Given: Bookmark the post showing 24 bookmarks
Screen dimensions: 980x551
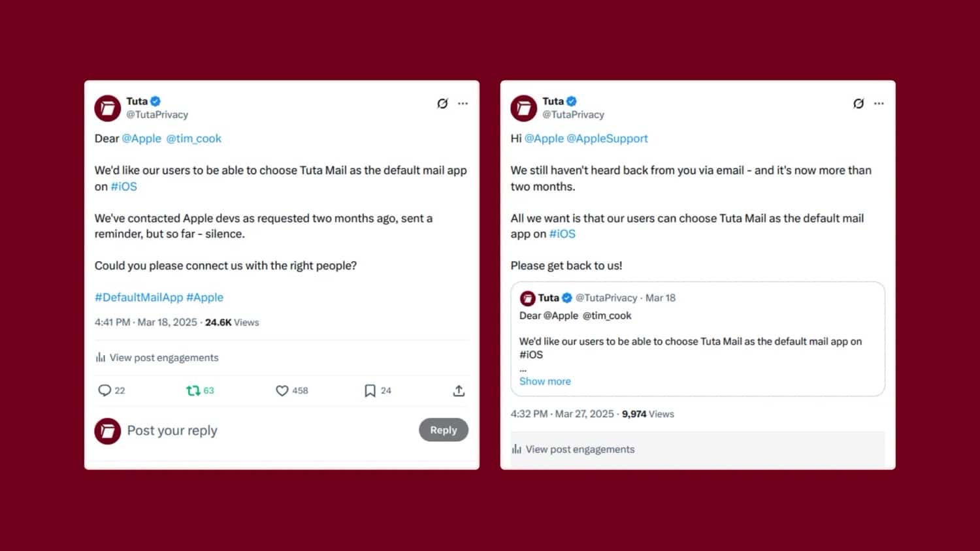Looking at the screenshot, I should [x=370, y=390].
